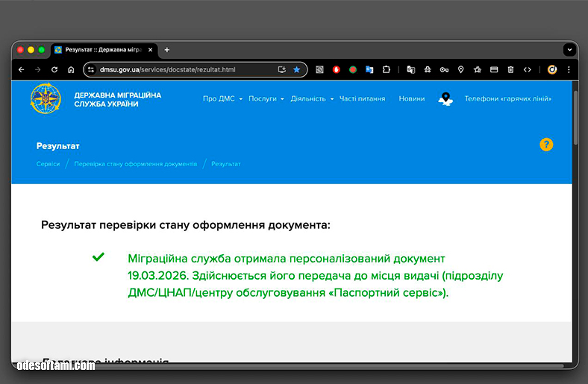Image resolution: width=588 pixels, height=384 pixels.
Task: Click the browser home icon
Action: (x=71, y=69)
